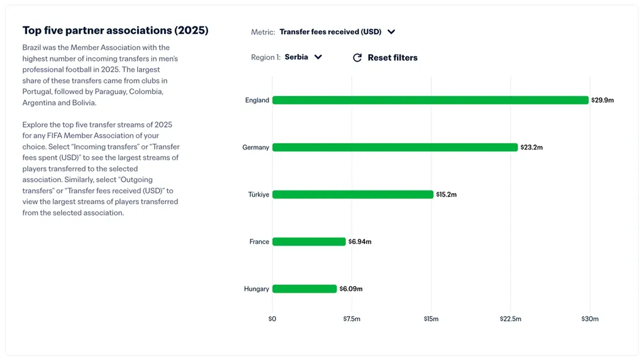
Task: Expand the Region 1 Serbia chevron
Action: pos(318,57)
